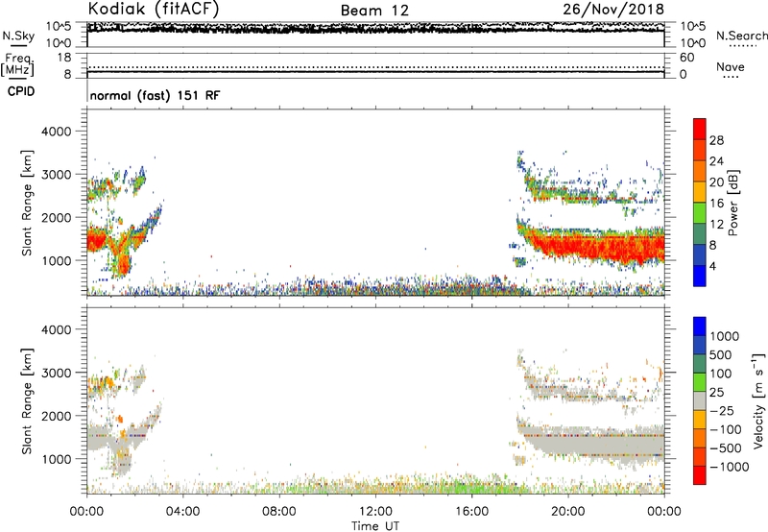
Task: Select the "CPID" row label
Action: (x=21, y=91)
